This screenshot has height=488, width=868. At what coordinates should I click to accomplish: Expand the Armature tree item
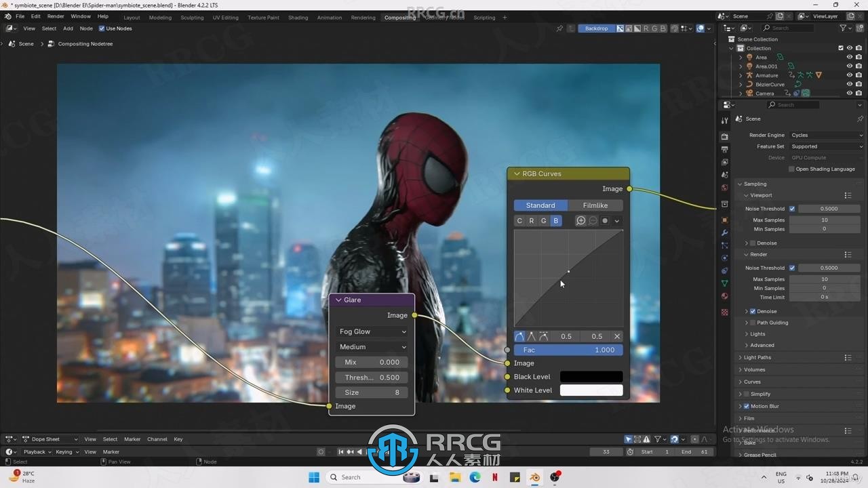point(741,75)
